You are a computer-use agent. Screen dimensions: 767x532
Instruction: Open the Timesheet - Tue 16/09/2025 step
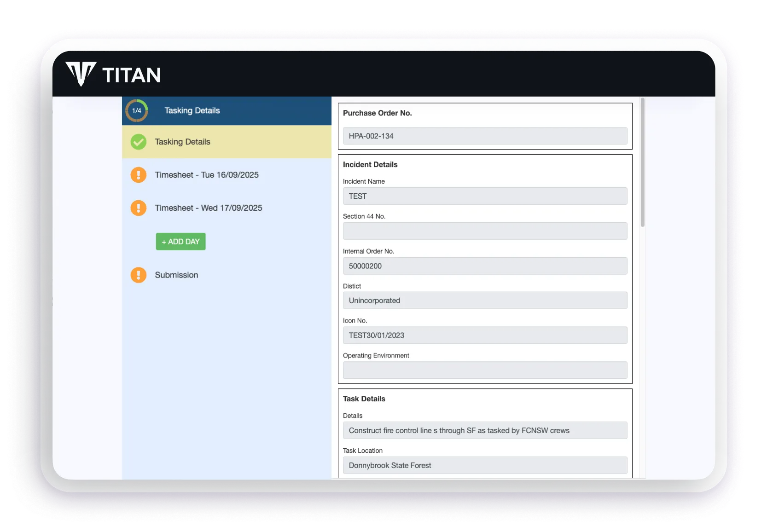[207, 175]
